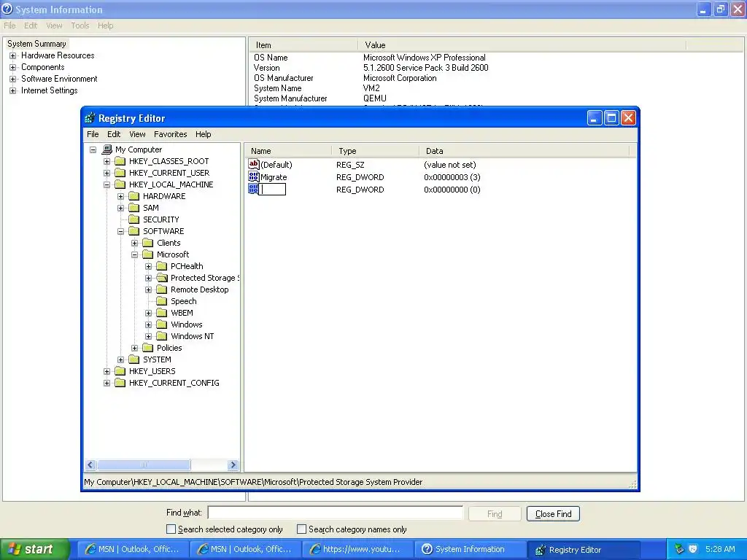Click the new unnamed DWORD value icon
Screen dimensions: 747x560
[x=253, y=189]
